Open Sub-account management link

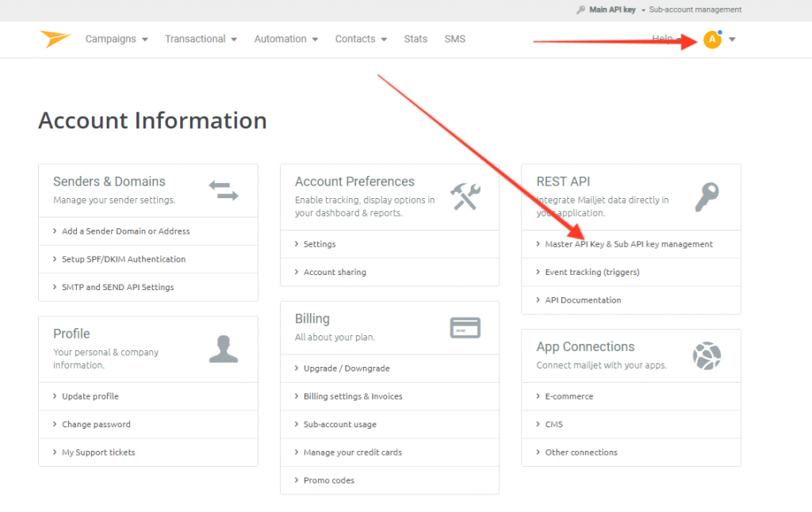pos(695,10)
